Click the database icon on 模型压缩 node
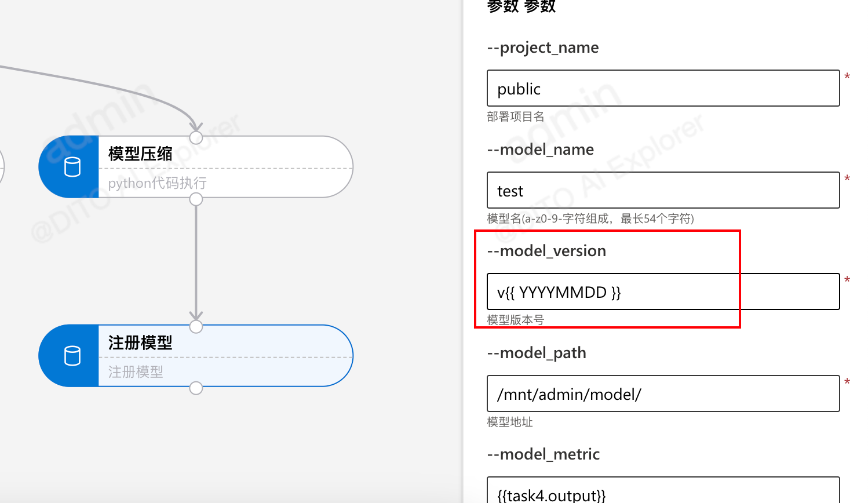The height and width of the screenshot is (503, 868). click(72, 167)
